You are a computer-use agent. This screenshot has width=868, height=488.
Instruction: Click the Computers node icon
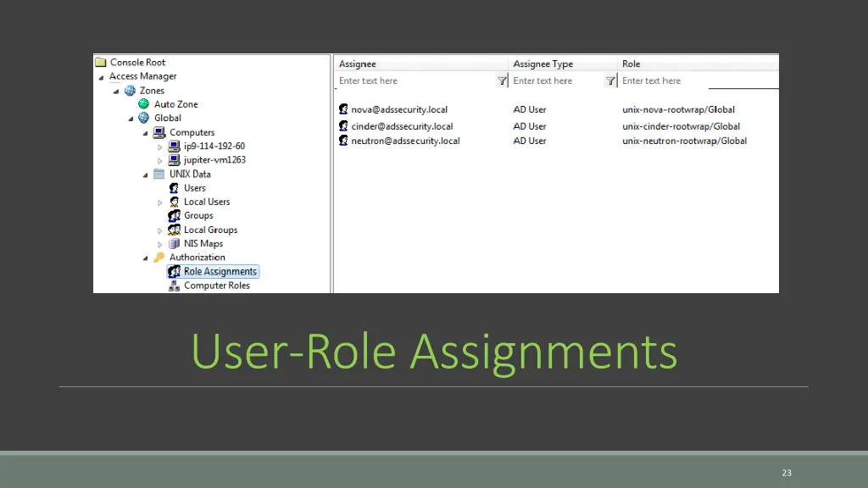click(x=159, y=132)
